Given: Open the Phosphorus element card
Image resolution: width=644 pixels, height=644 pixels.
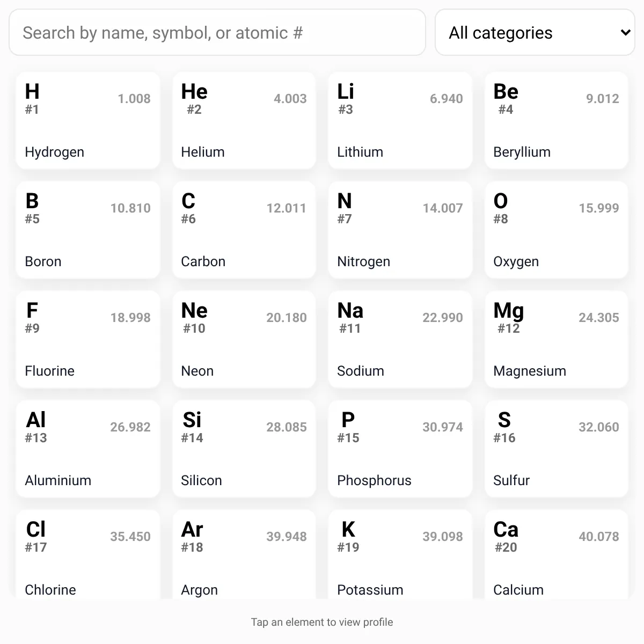Looking at the screenshot, I should 400,449.
